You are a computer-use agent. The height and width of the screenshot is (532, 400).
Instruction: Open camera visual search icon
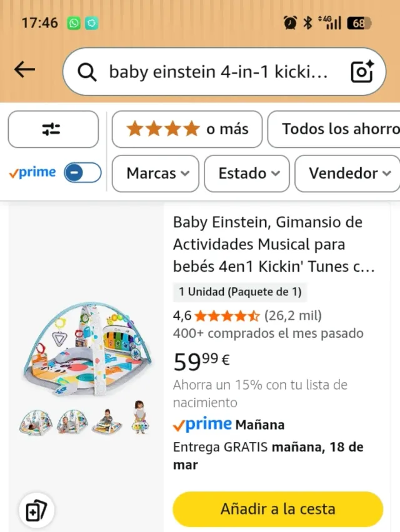tap(362, 72)
